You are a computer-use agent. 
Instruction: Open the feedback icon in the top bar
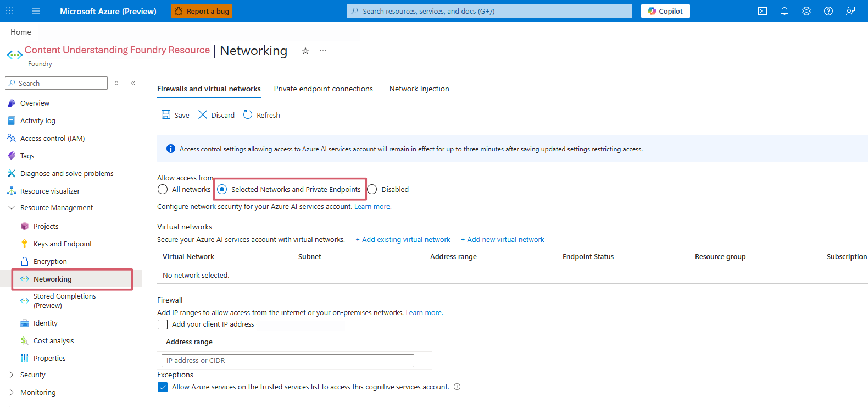(x=850, y=11)
